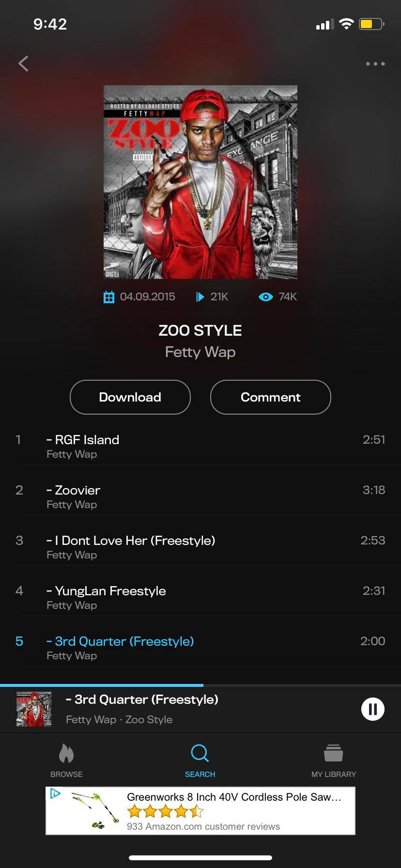Click the ad choices icon in banner
401x868 pixels.
(x=55, y=793)
